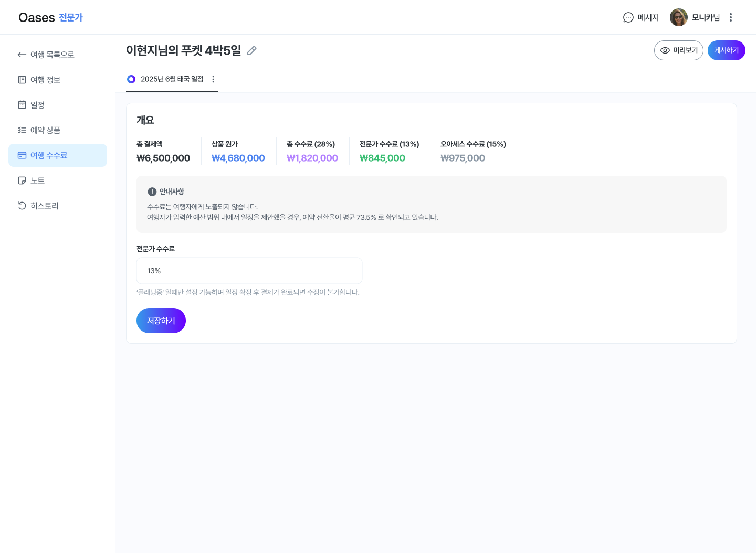
Task: Open 여행 정보 in the sidebar
Action: coord(45,80)
